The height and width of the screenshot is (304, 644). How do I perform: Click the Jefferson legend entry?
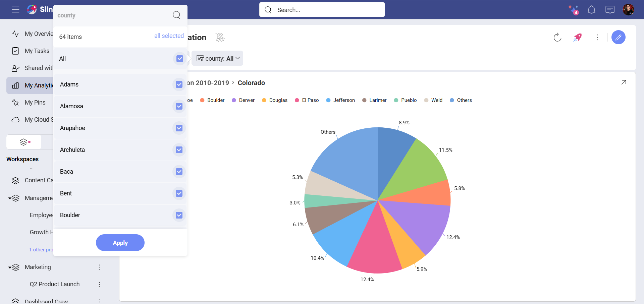tap(340, 100)
